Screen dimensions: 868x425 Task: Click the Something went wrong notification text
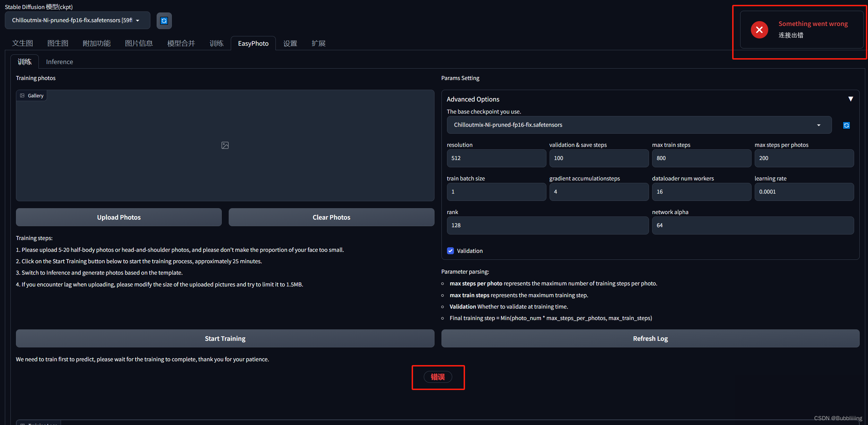pos(813,24)
